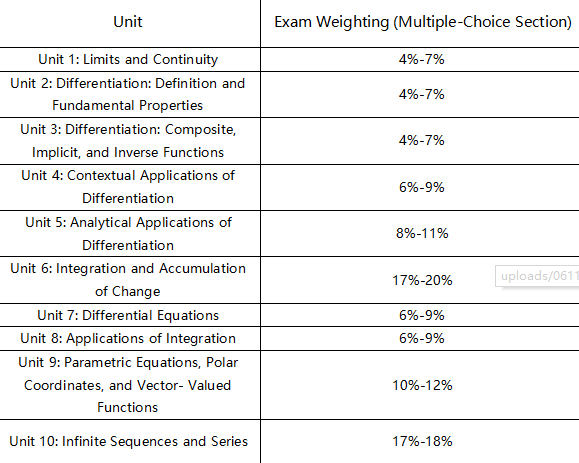Image resolution: width=579 pixels, height=463 pixels.
Task: Select the 8%-11% weighting cell
Action: click(422, 233)
